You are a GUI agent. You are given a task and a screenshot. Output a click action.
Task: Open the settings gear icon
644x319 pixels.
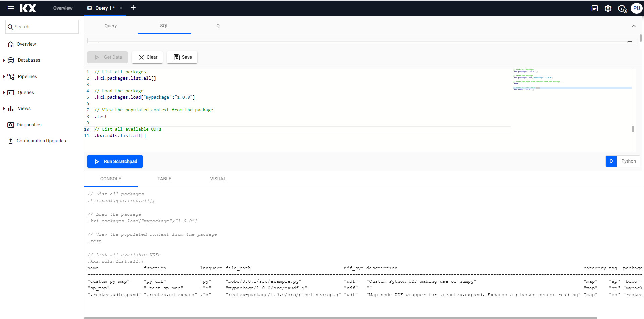pos(608,8)
